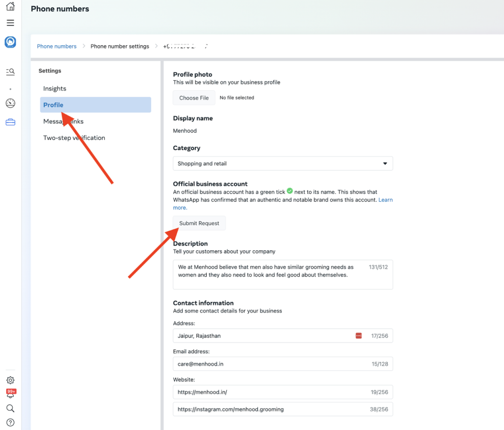Open the home icon in left sidebar
504x430 pixels.
10,6
